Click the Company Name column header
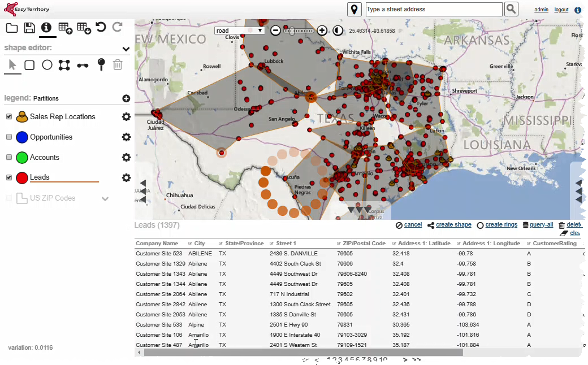This screenshot has width=588, height=365. click(x=157, y=244)
